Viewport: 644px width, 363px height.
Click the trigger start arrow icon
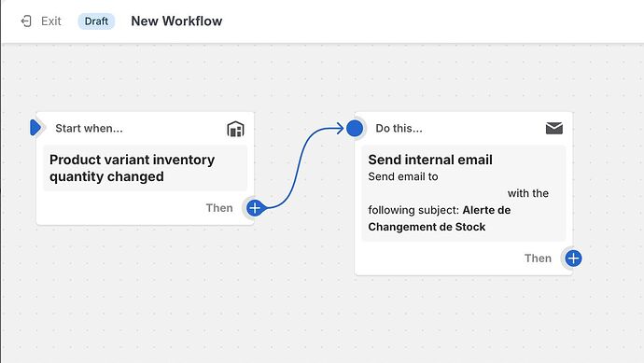coord(35,128)
